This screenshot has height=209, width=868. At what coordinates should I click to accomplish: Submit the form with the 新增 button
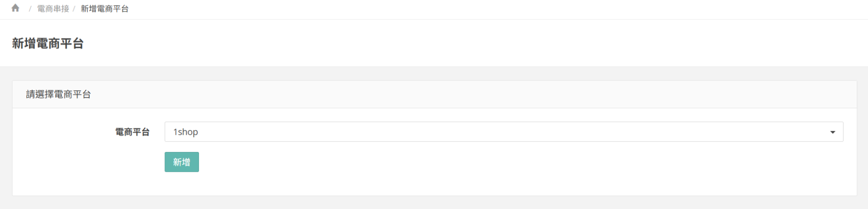pos(181,162)
